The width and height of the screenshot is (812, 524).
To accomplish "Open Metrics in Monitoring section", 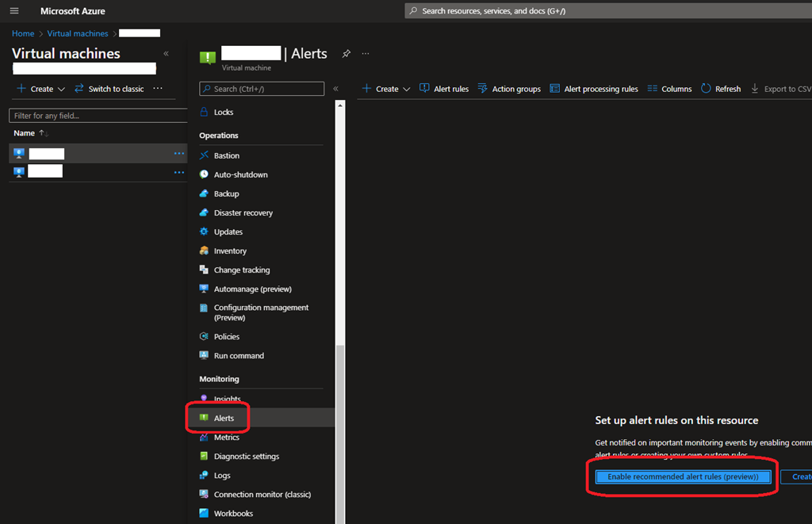I will [226, 438].
